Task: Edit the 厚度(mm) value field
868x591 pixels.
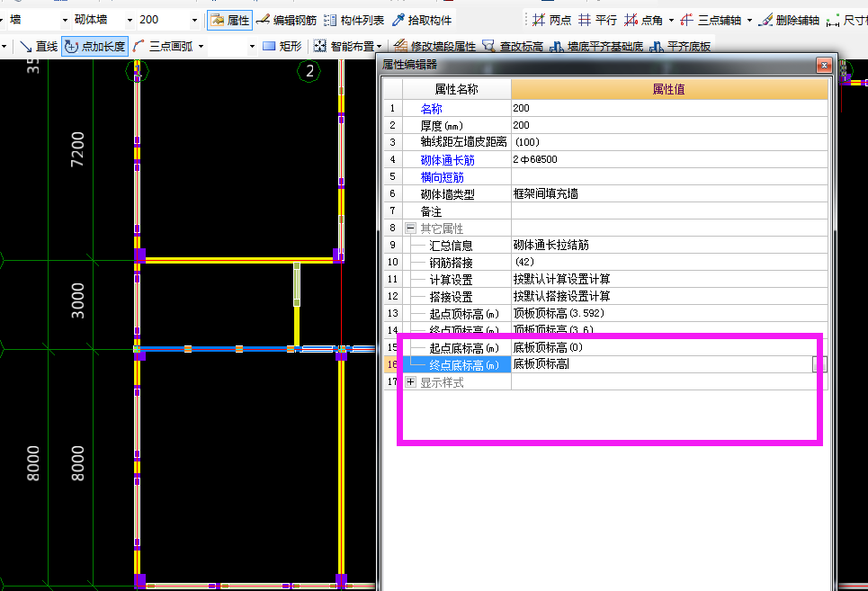Action: (x=669, y=125)
